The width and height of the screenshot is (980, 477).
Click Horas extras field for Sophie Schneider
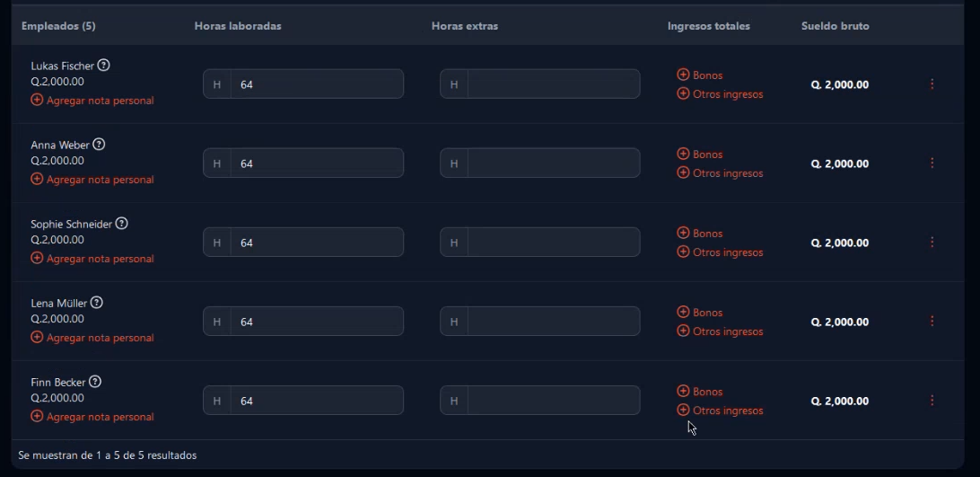pos(540,243)
